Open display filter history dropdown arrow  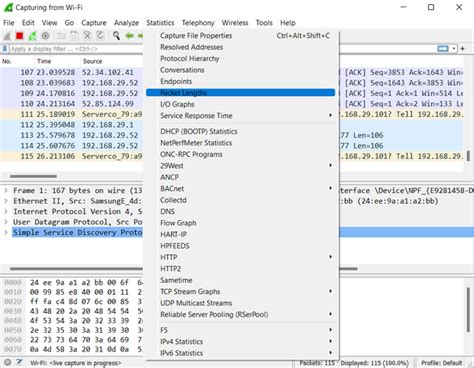click(x=454, y=49)
